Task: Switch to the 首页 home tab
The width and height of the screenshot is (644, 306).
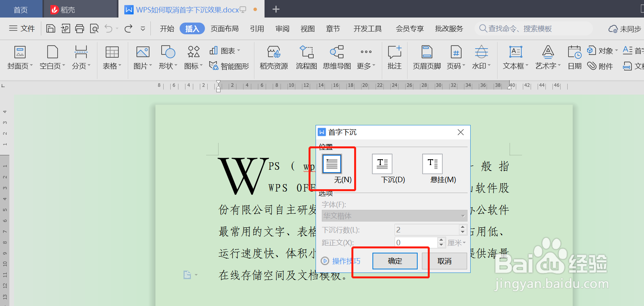Action: click(x=21, y=9)
